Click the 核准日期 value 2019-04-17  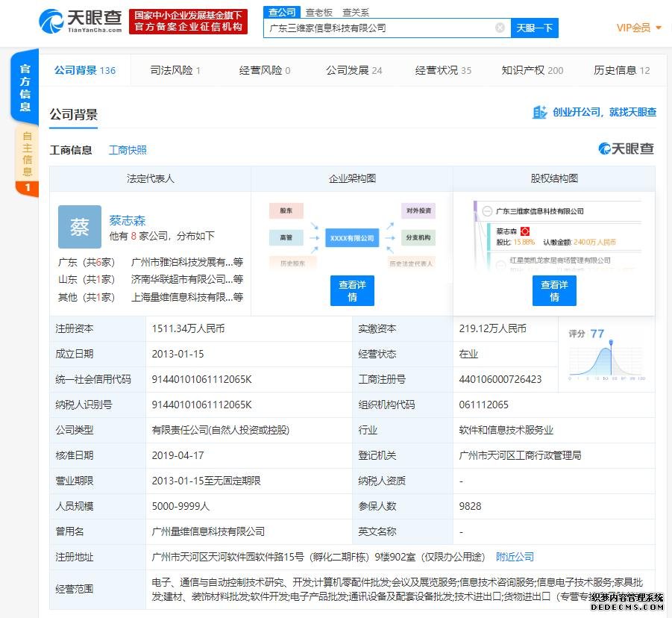tap(178, 455)
